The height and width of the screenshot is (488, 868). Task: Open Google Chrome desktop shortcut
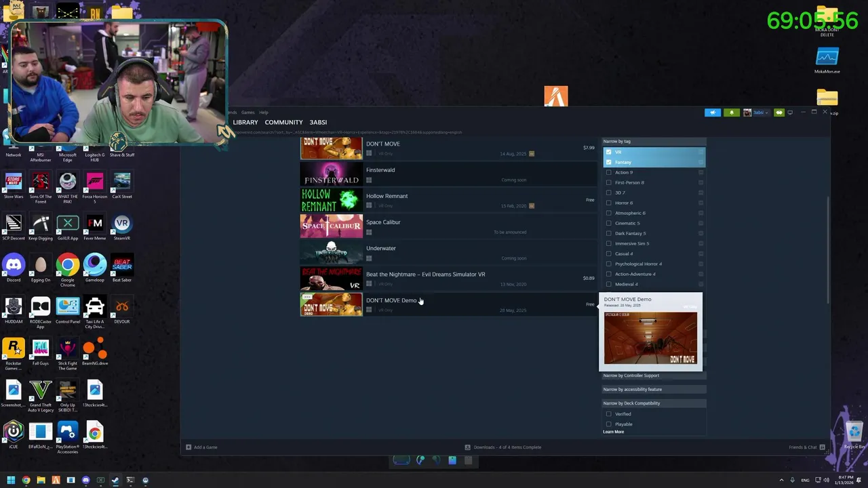pos(68,270)
